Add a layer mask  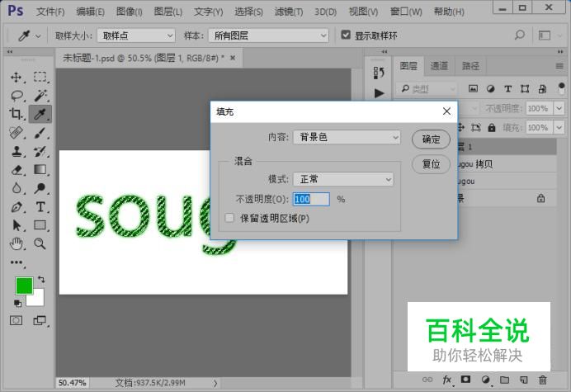tap(465, 380)
